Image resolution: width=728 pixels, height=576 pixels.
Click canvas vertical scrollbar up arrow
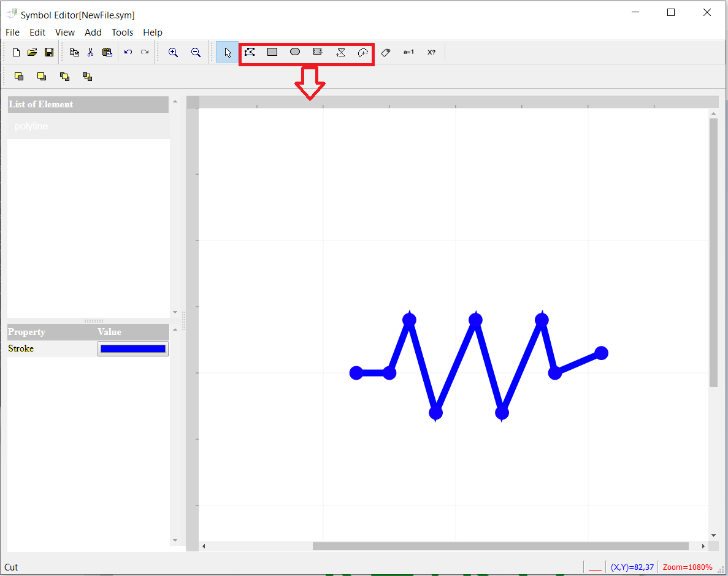point(714,114)
